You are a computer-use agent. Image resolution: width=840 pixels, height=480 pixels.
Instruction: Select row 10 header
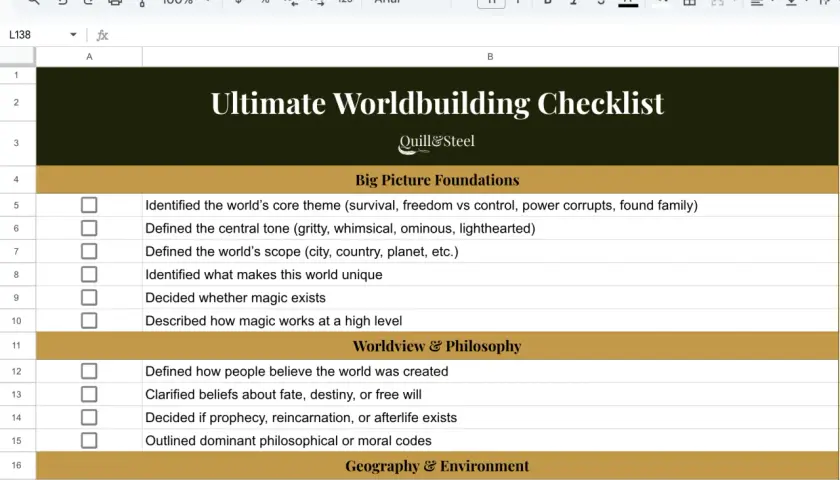coord(17,320)
